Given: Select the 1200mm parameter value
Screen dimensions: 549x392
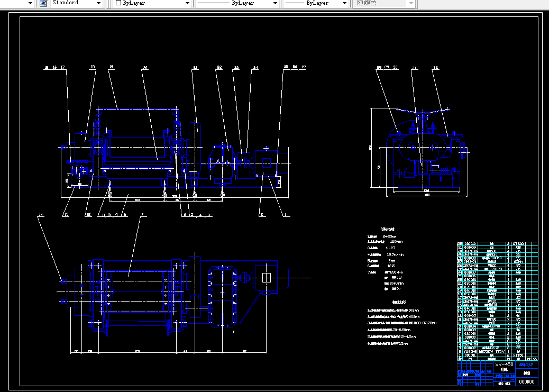Looking at the screenshot, I should [x=396, y=242].
